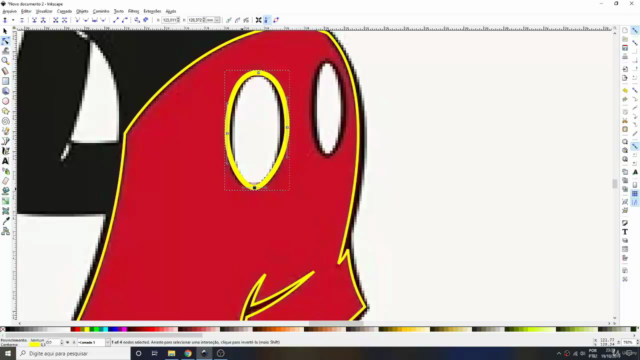
Task: Toggle show transformation handles for nodes
Action: click(x=258, y=20)
